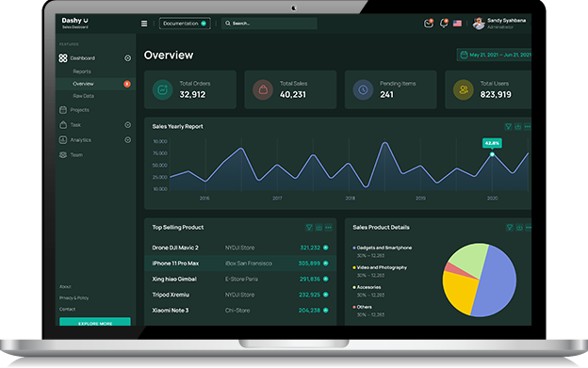Click the Projects sidebar icon
Screen dimensions: 588x368
pos(63,110)
